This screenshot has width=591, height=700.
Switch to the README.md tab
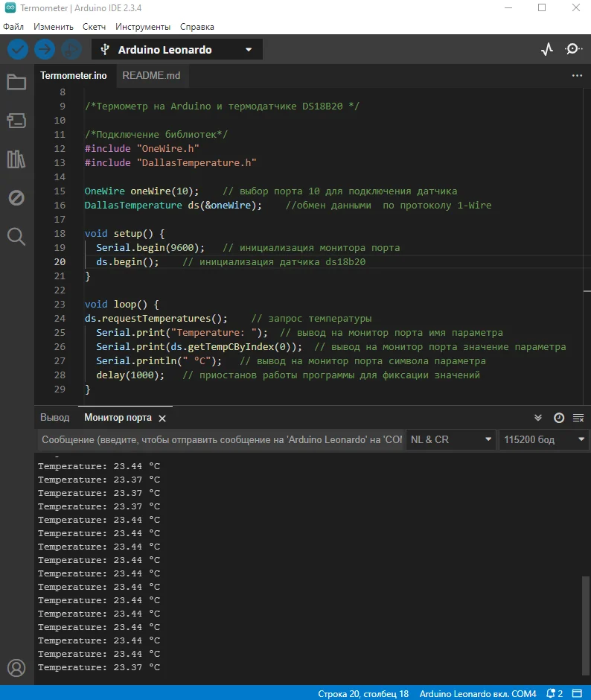(x=151, y=75)
